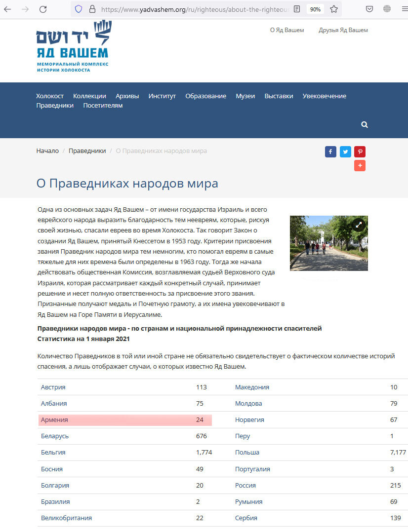Open the Выставки menu
Viewport: 408px width, 532px height.
279,96
